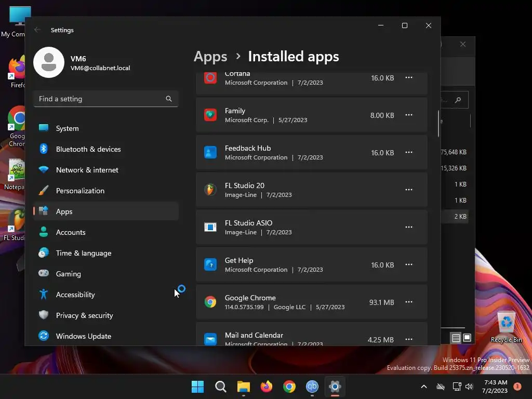Click the Privacy shield icon
532x399 pixels.
pyautogui.click(x=44, y=315)
